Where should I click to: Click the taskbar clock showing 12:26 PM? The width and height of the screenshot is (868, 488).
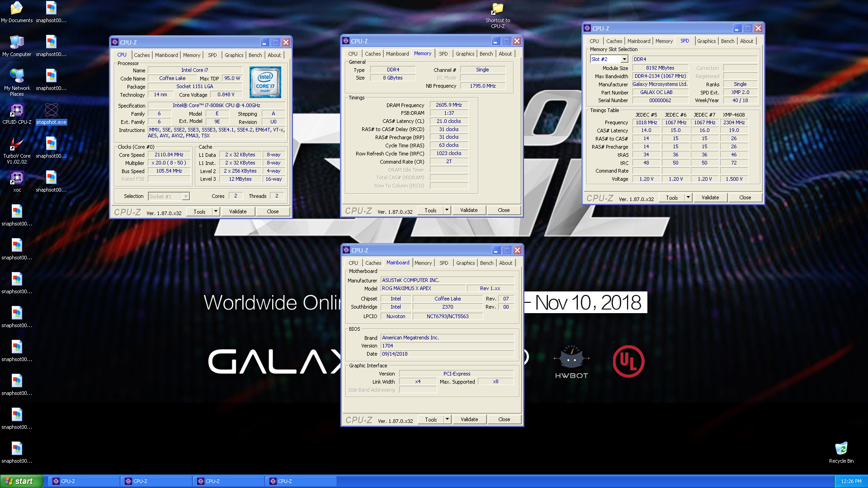click(x=851, y=481)
